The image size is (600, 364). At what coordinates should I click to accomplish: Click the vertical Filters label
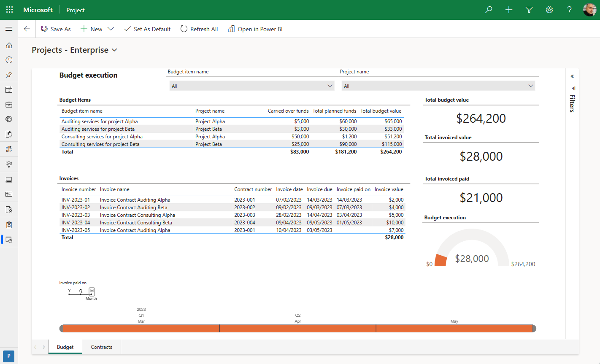[x=572, y=103]
